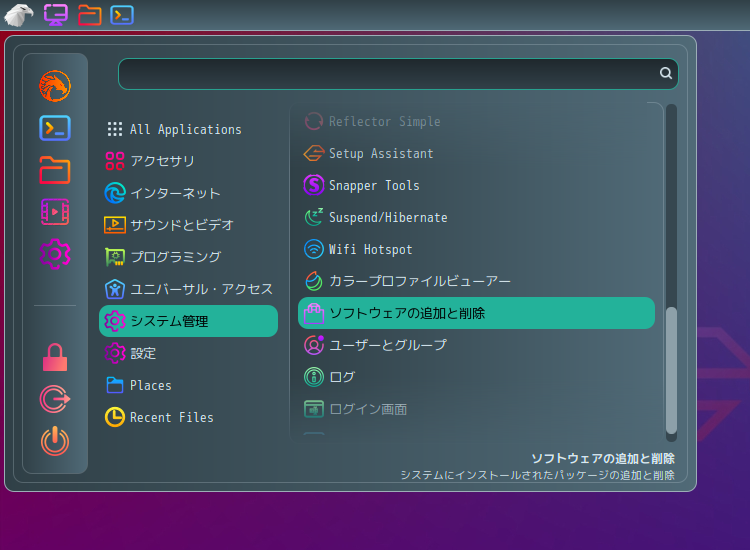Launch Wifi Hotspot

[476, 249]
